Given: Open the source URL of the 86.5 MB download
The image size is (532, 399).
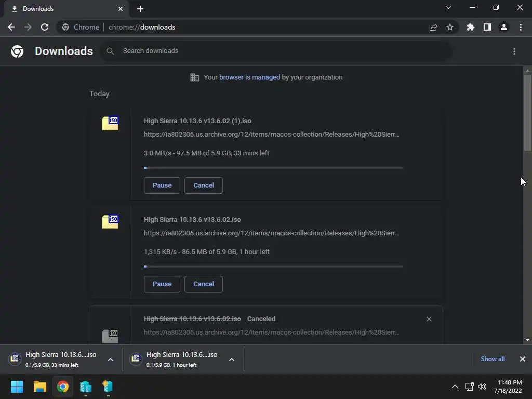Looking at the screenshot, I should click(x=271, y=233).
